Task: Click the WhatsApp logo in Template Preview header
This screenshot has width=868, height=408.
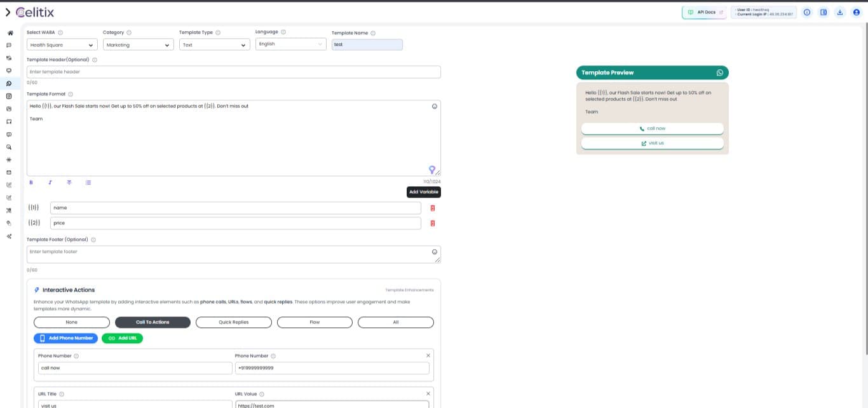Action: [x=720, y=72]
